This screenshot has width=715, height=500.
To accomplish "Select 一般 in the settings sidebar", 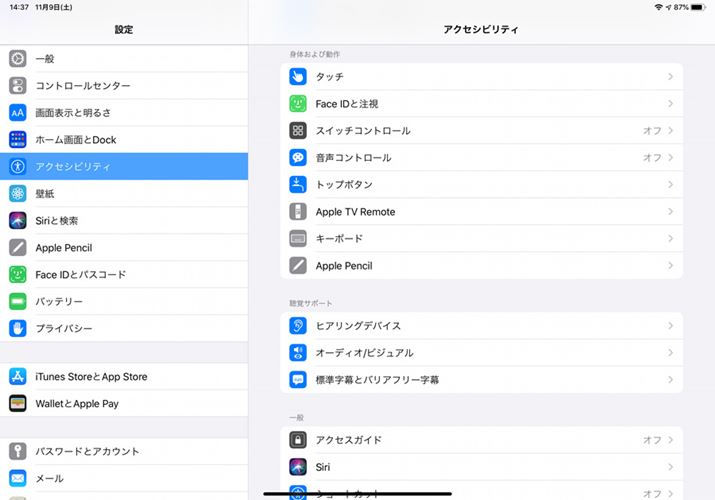I will click(x=45, y=59).
